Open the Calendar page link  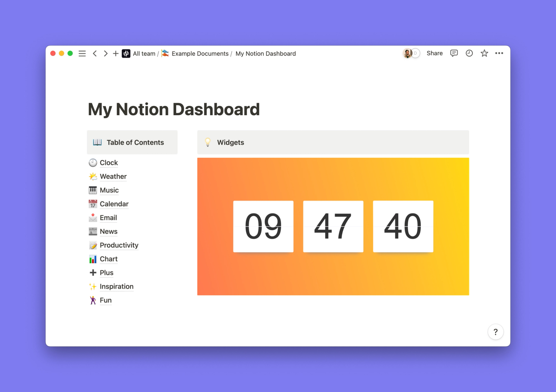click(114, 204)
